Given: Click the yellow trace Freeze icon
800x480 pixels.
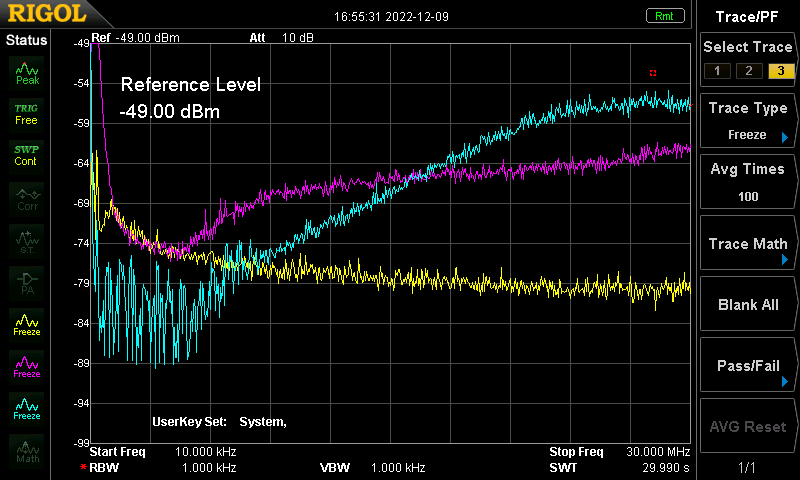Looking at the screenshot, I should pyautogui.click(x=27, y=325).
